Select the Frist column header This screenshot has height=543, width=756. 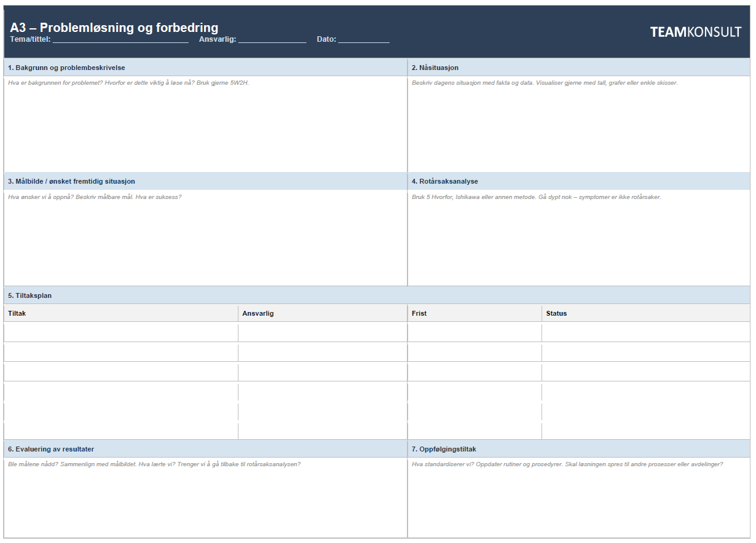(x=419, y=313)
